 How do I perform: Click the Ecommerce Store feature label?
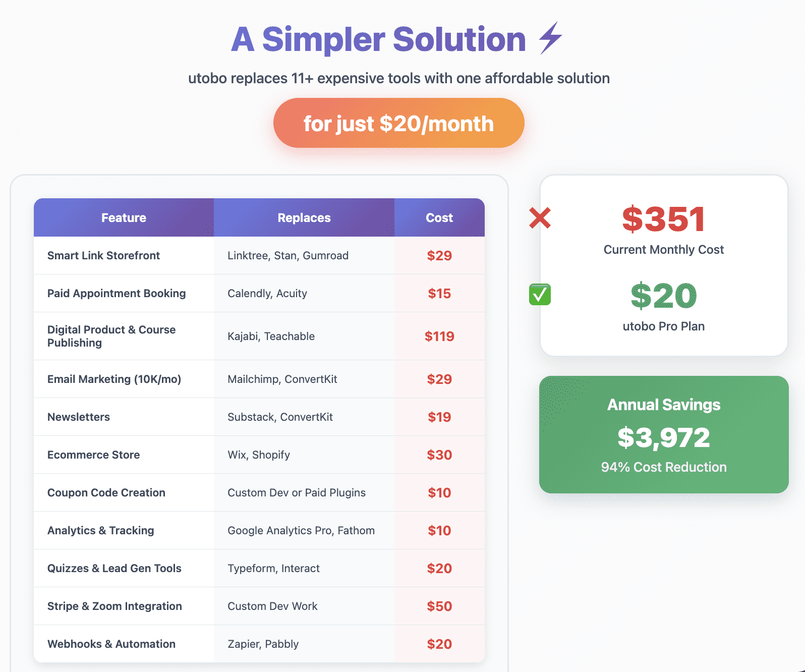pos(94,455)
